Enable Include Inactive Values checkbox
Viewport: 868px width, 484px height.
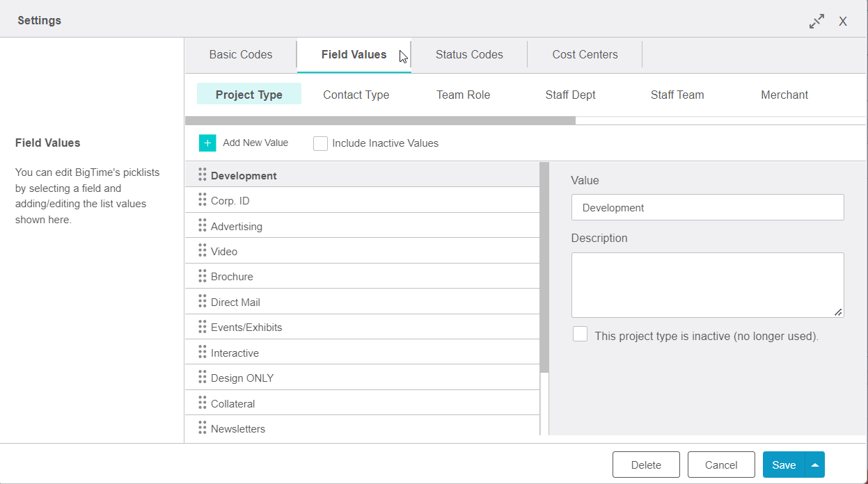[x=320, y=143]
